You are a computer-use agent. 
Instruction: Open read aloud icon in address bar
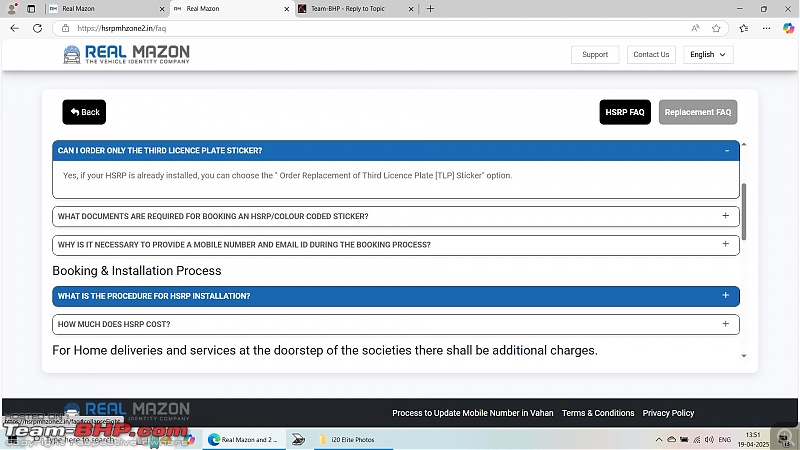695,29
